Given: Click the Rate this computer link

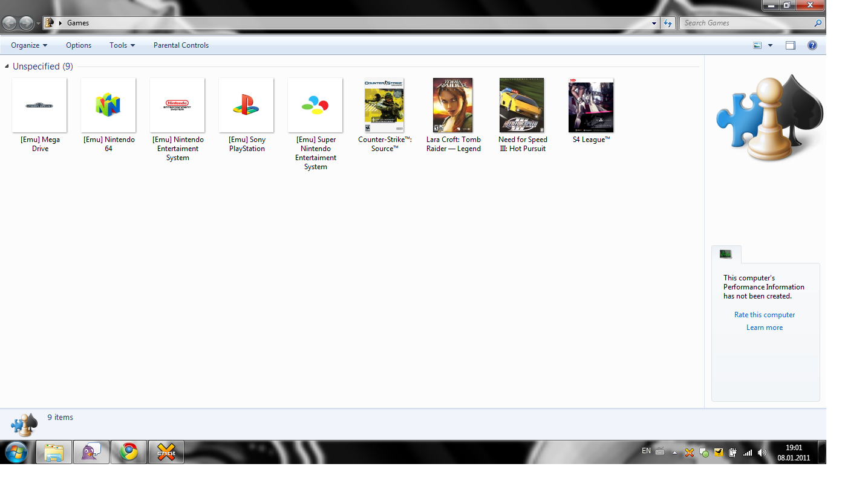Looking at the screenshot, I should 765,315.
